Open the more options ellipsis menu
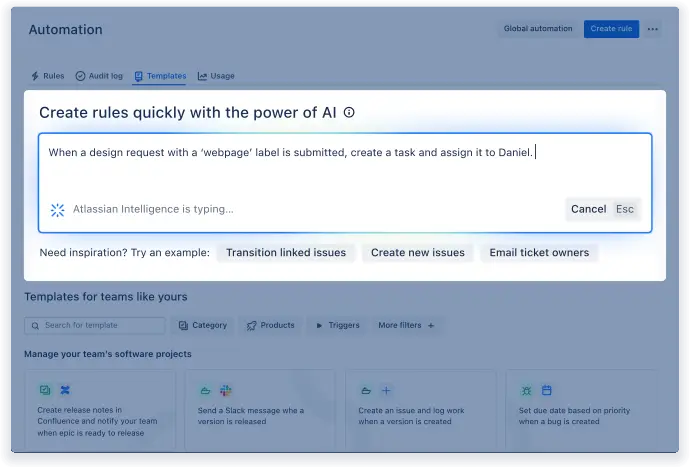The height and width of the screenshot is (468, 690). tap(653, 29)
